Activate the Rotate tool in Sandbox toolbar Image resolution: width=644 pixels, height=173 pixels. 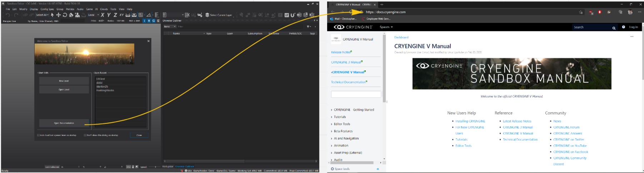(x=65, y=15)
